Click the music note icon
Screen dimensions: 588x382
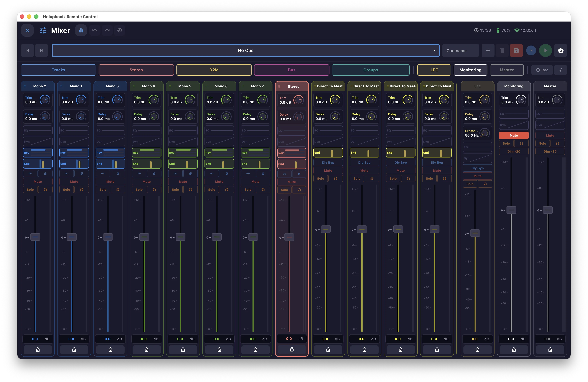click(x=561, y=70)
